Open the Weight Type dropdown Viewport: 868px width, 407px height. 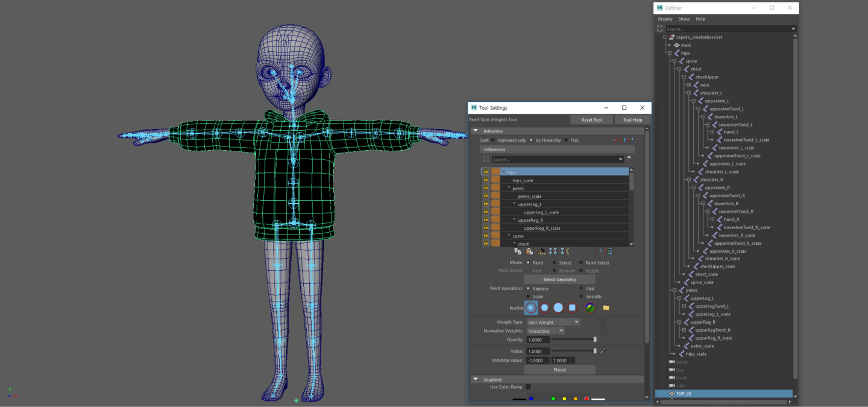(x=553, y=323)
